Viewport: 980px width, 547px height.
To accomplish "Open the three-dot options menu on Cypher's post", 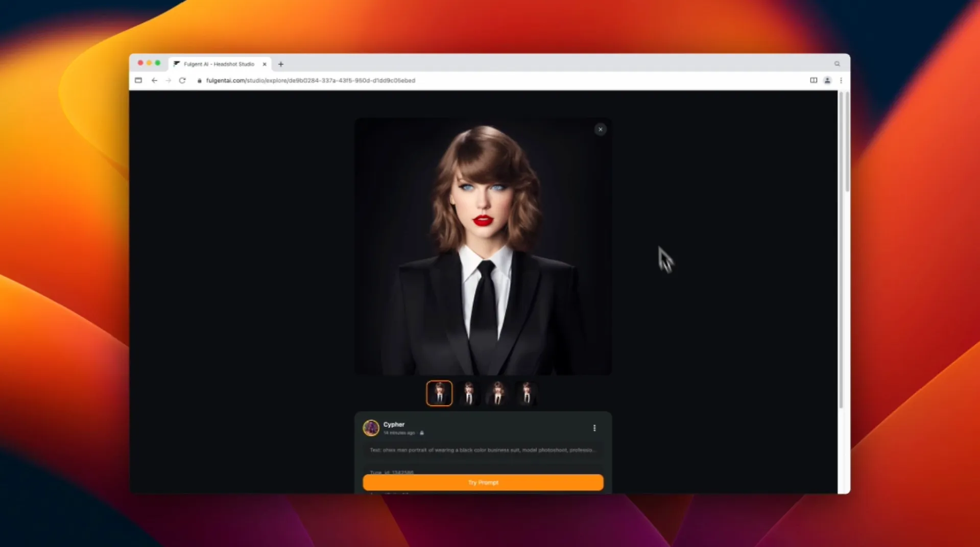I will coord(594,428).
